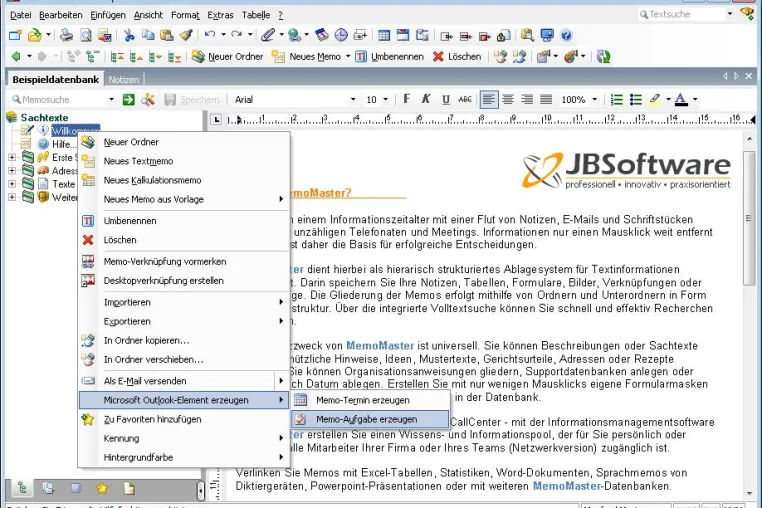Open the font color dropdown arrow

(695, 100)
